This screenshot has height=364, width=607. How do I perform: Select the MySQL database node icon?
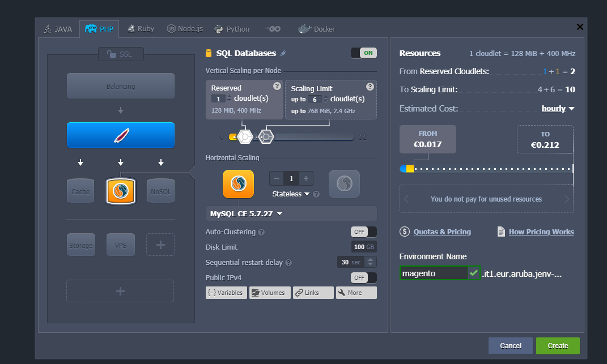pyautogui.click(x=121, y=191)
